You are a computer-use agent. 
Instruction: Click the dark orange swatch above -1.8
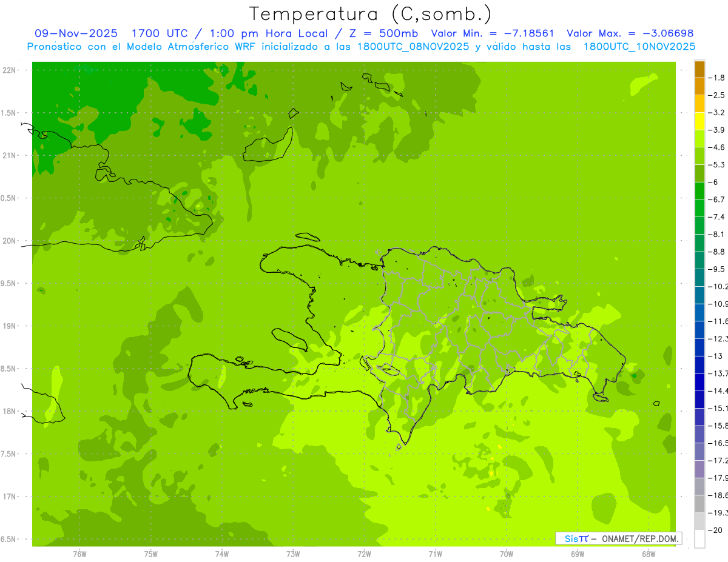point(699,69)
